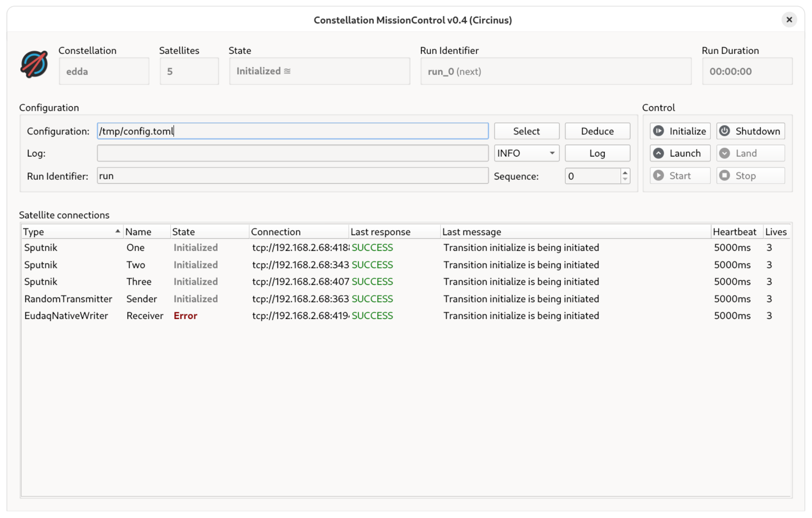
Task: Toggle the Initialized state indicator
Action: (322, 71)
